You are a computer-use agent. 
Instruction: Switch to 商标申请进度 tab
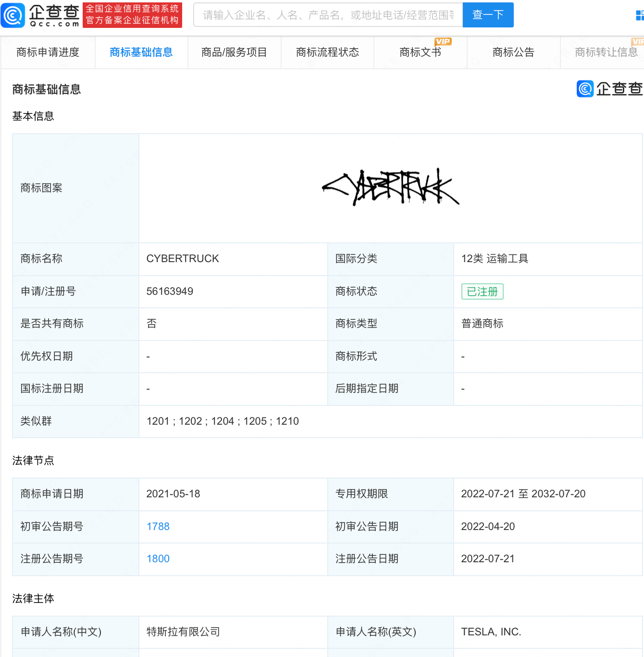tap(48, 52)
